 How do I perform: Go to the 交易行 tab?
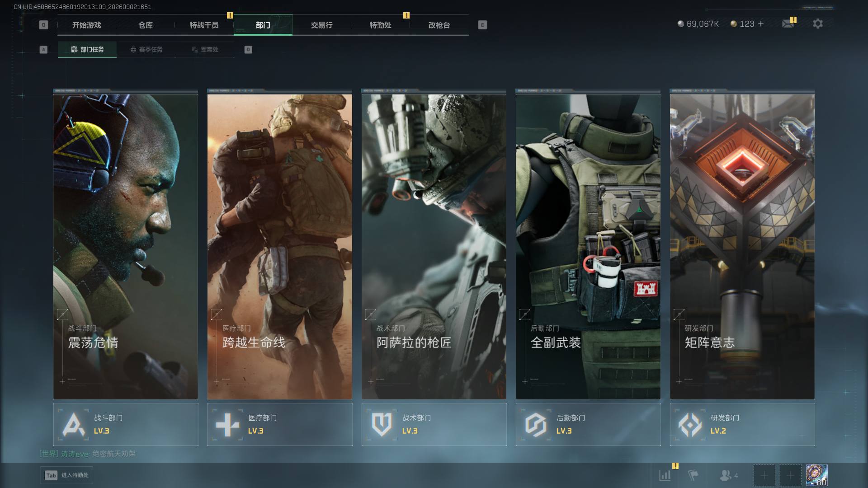322,25
